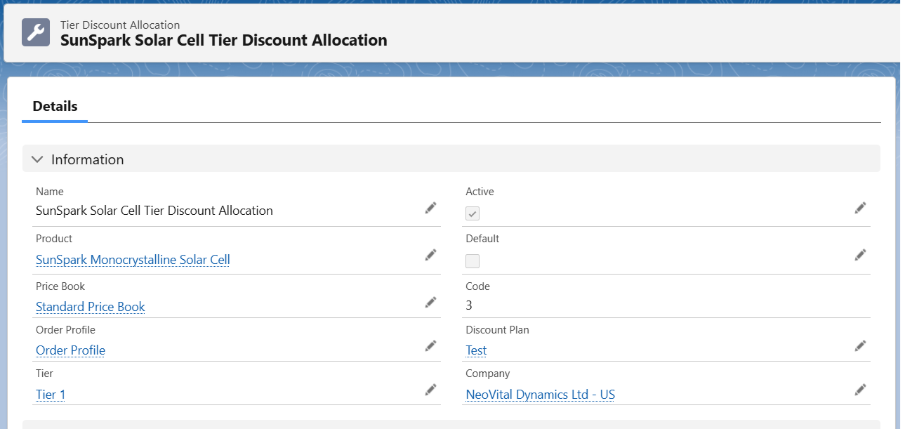Click the Company field edit pencil

tap(860, 390)
